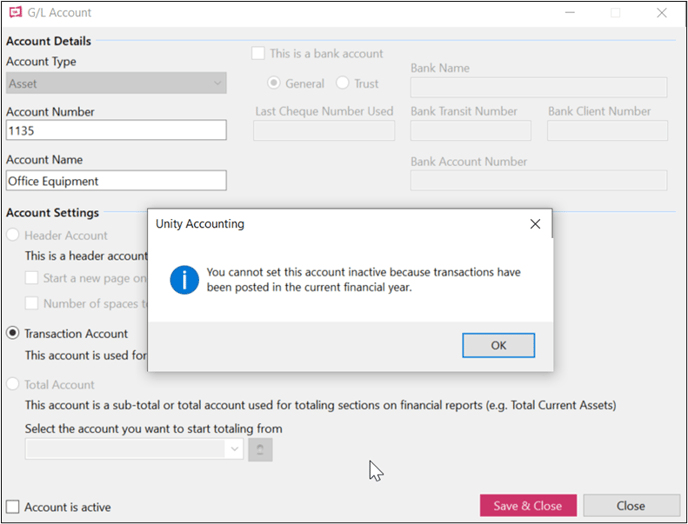Click the grey Close button
Viewport: 688px width, 524px height.
click(x=631, y=506)
